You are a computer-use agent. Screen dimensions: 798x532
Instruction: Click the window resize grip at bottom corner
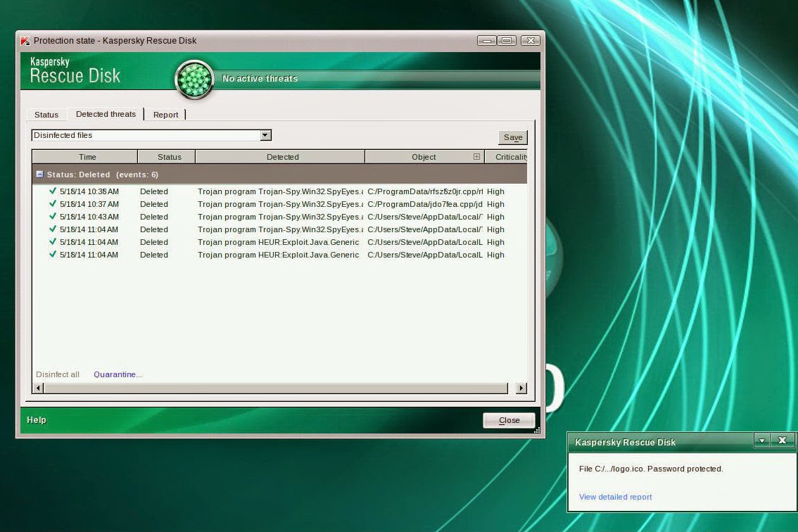coord(537,431)
